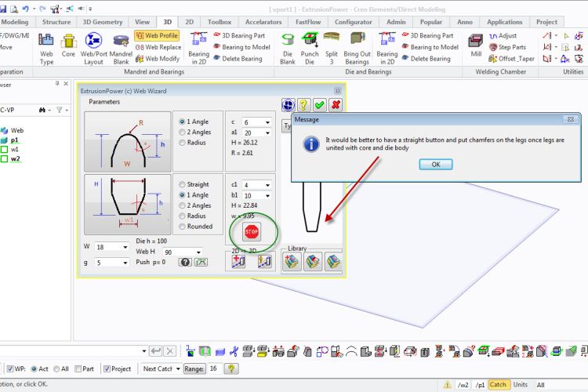
Task: Open the g value dropdown
Action: tap(125, 263)
